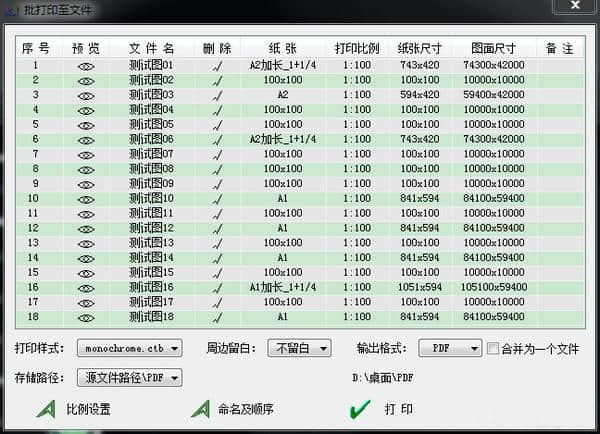Screen dimensions: 600x434
Task: Click 文件名 column header
Action: (x=151, y=48)
